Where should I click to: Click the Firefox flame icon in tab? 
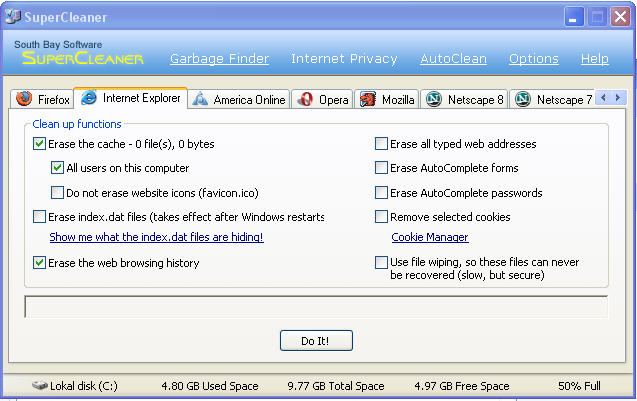[24, 99]
